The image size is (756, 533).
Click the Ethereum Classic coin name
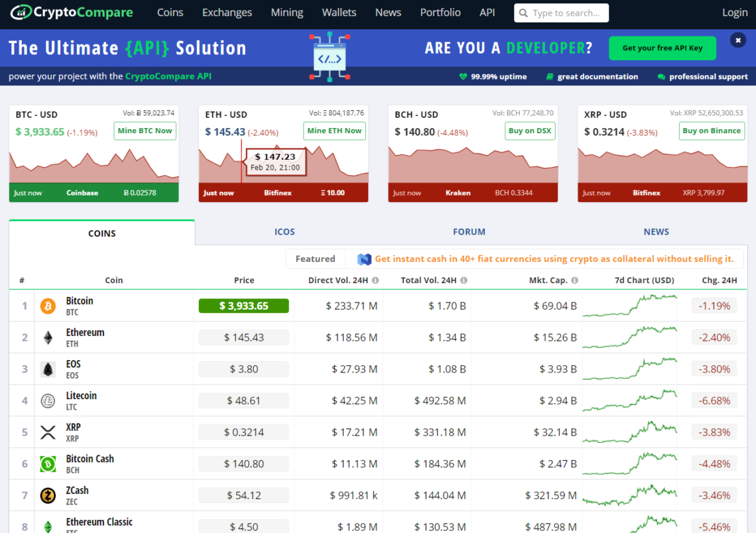click(x=99, y=522)
